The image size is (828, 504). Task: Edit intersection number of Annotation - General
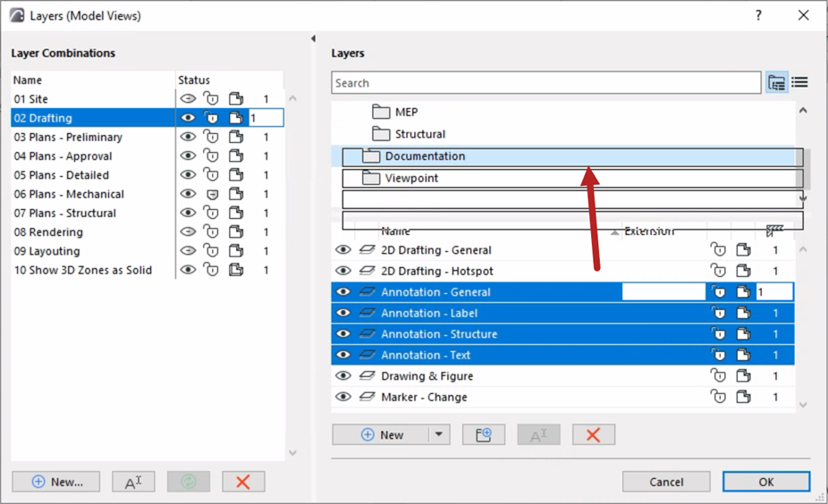pyautogui.click(x=774, y=292)
